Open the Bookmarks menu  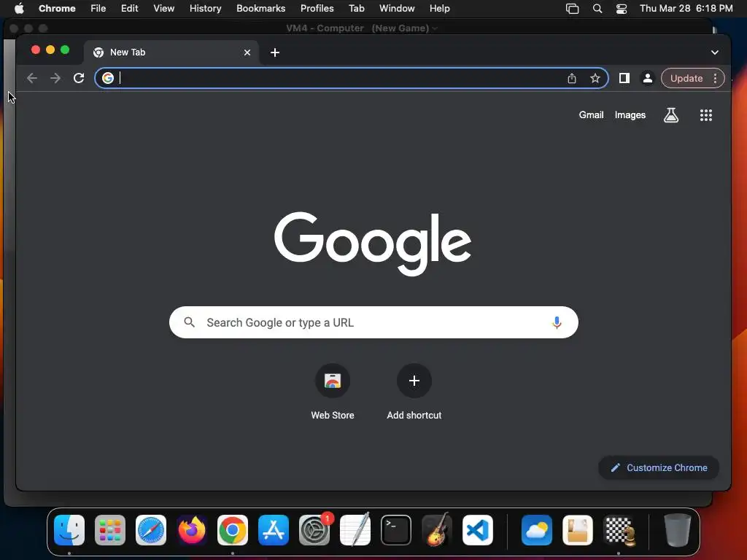point(261,9)
